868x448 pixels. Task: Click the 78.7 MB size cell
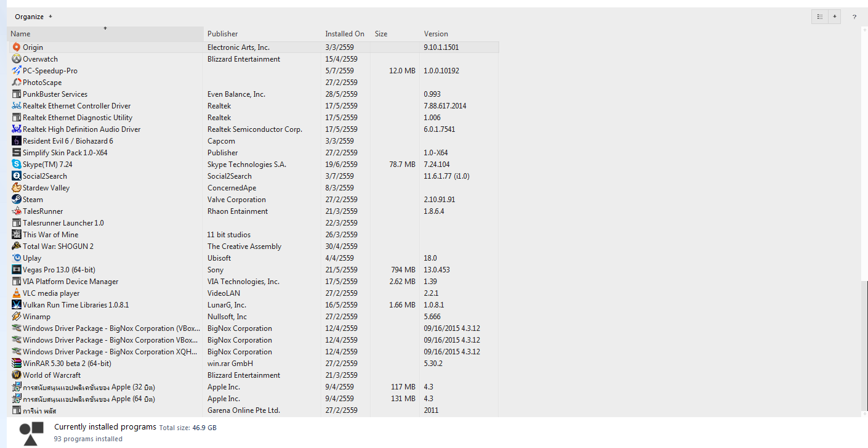point(402,165)
